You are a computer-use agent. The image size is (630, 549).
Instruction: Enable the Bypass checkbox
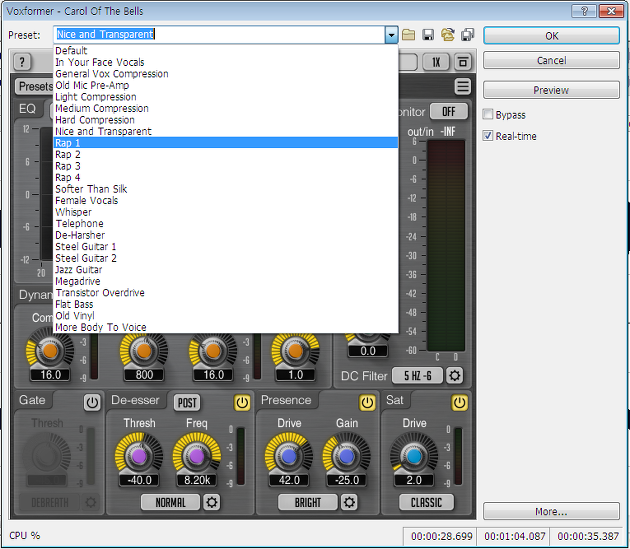[x=488, y=115]
